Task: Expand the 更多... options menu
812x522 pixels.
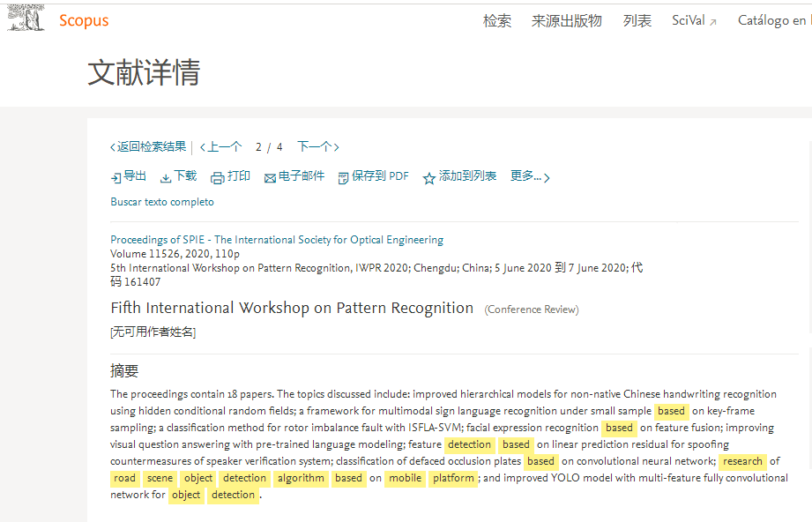Action: click(x=530, y=176)
